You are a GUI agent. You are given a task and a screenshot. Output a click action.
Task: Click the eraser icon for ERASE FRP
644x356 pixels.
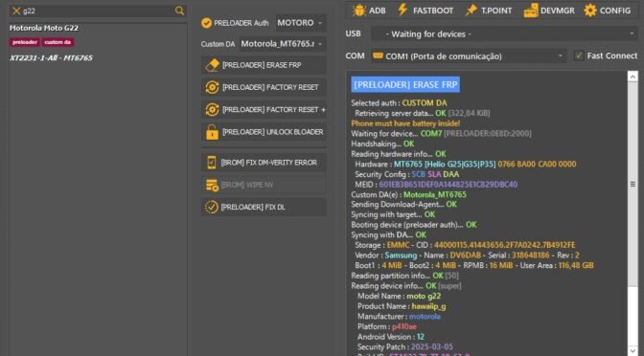(x=212, y=65)
